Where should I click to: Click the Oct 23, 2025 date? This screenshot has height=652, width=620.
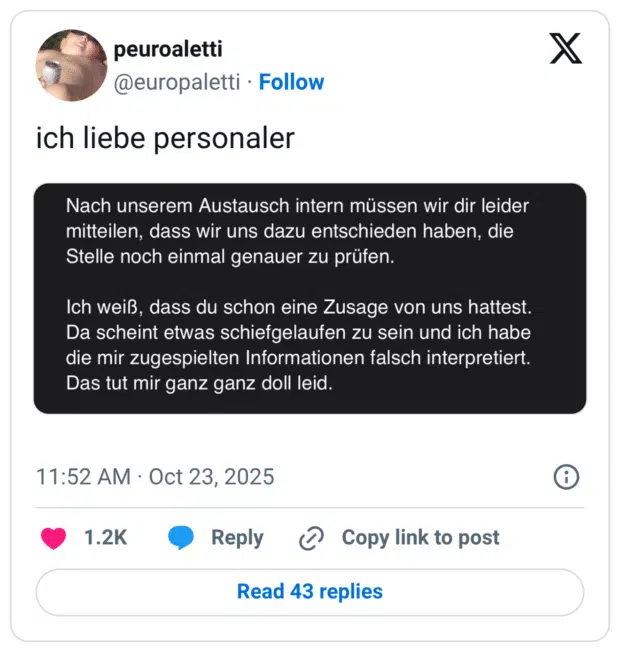[211, 477]
